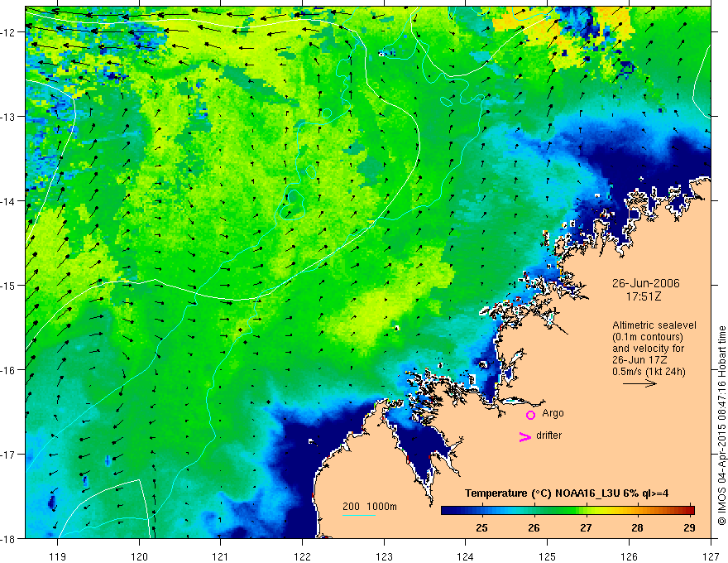728x563 pixels.
Task: Click the "drifter" legend label
Action: point(548,435)
